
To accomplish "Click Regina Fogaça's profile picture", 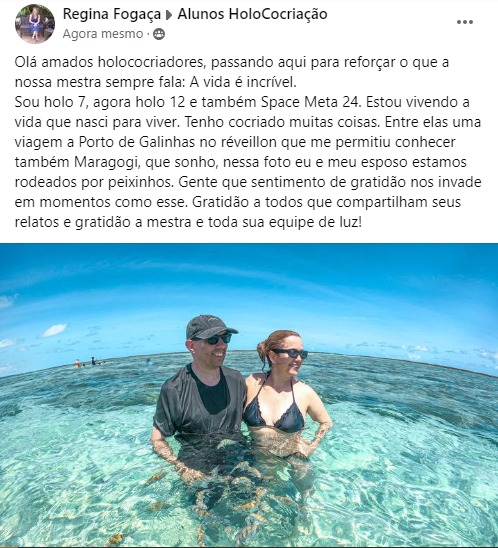I will point(35,24).
